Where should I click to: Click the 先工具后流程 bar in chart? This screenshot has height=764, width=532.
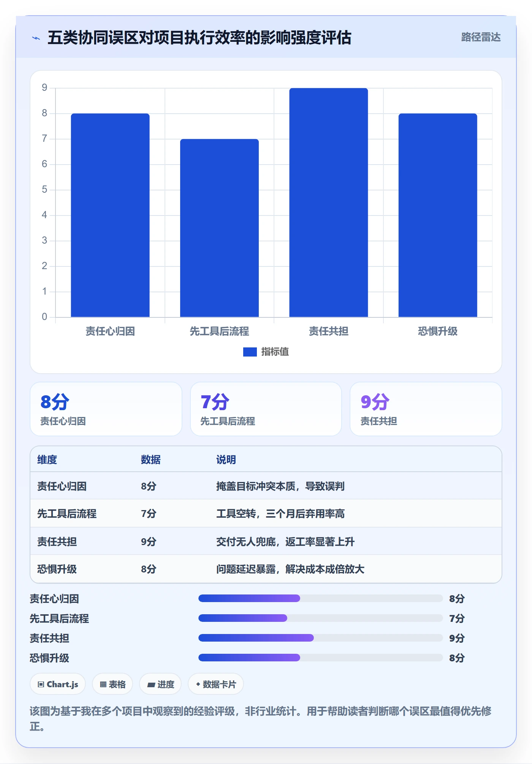point(219,228)
